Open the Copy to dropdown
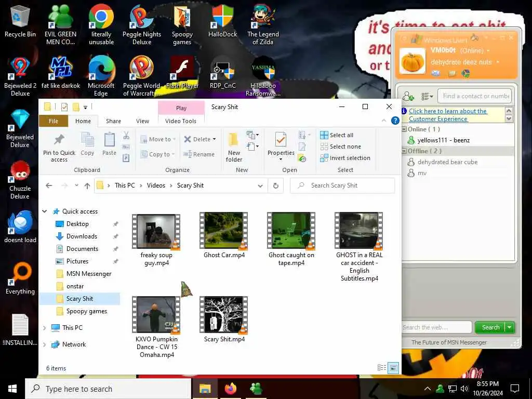The image size is (532, 399). (157, 154)
